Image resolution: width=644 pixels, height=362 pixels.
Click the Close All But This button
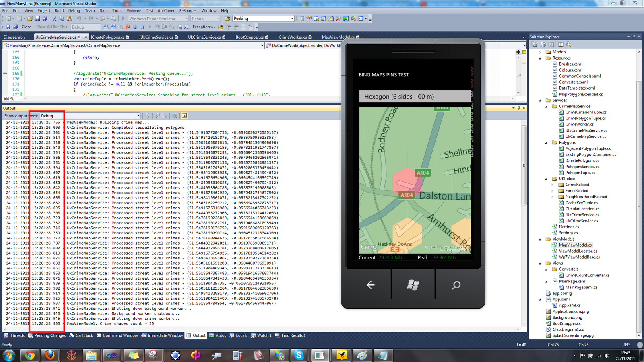tap(52, 27)
